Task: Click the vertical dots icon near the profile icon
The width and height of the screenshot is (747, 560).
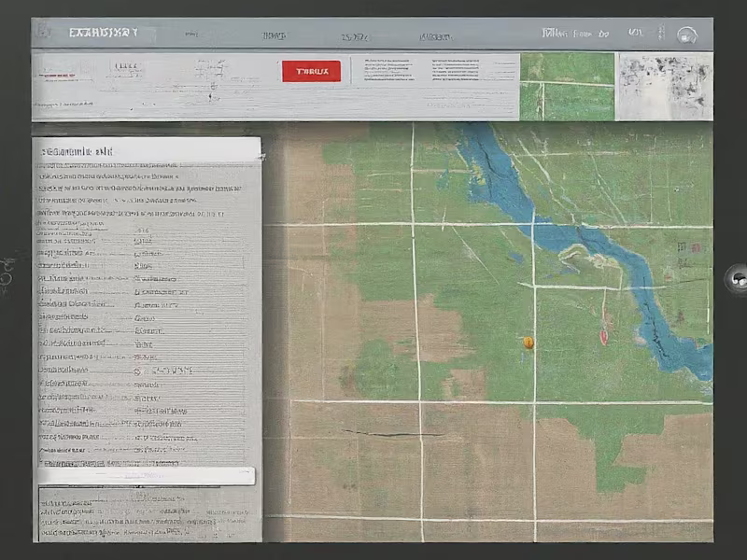Action: pyautogui.click(x=661, y=33)
